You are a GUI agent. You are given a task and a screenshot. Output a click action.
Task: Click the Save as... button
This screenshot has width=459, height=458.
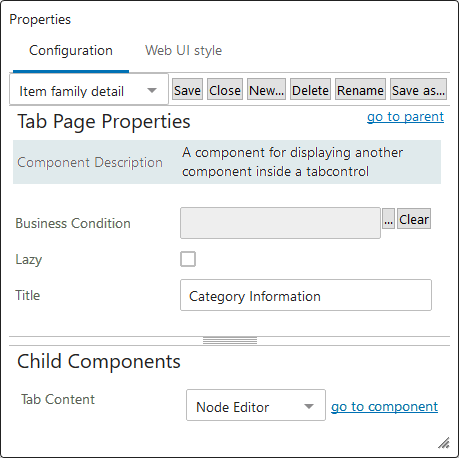[418, 89]
